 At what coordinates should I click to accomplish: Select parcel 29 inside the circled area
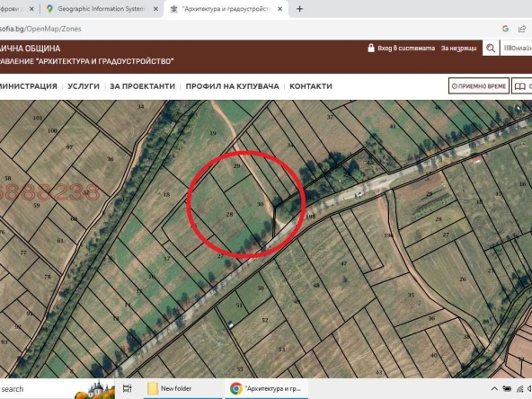tap(237, 165)
